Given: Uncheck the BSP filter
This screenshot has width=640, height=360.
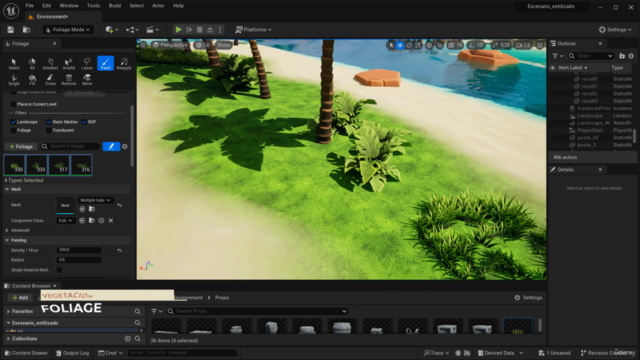Looking at the screenshot, I should (x=84, y=122).
